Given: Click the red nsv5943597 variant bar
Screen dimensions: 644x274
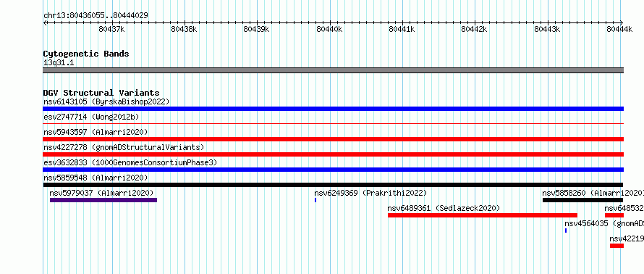Looking at the screenshot, I should coord(333,139).
